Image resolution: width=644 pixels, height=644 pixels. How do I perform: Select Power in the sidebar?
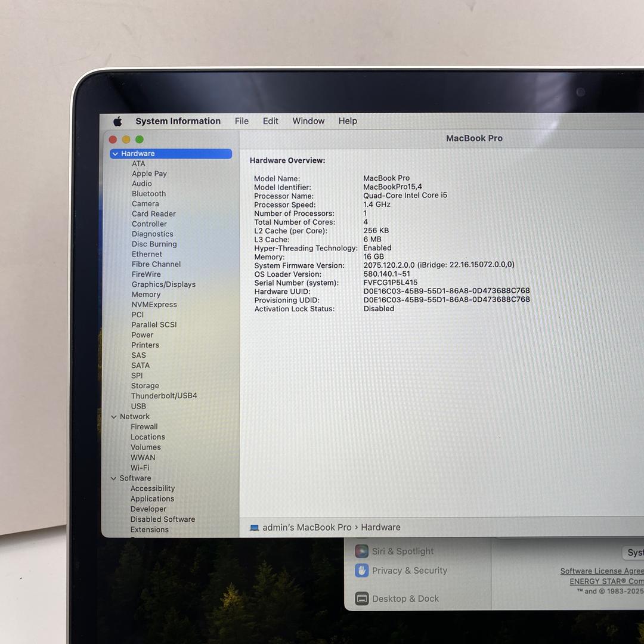142,335
